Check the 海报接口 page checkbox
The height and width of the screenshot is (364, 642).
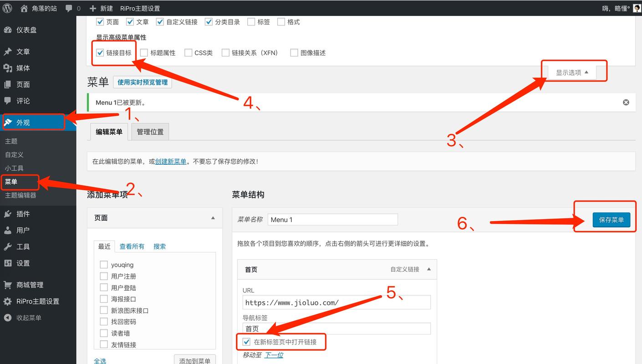[x=104, y=298]
